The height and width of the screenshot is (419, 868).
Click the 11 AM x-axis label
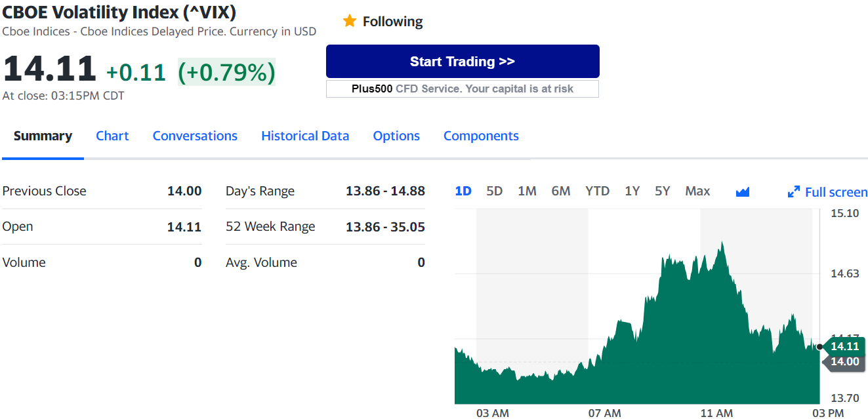click(x=717, y=413)
